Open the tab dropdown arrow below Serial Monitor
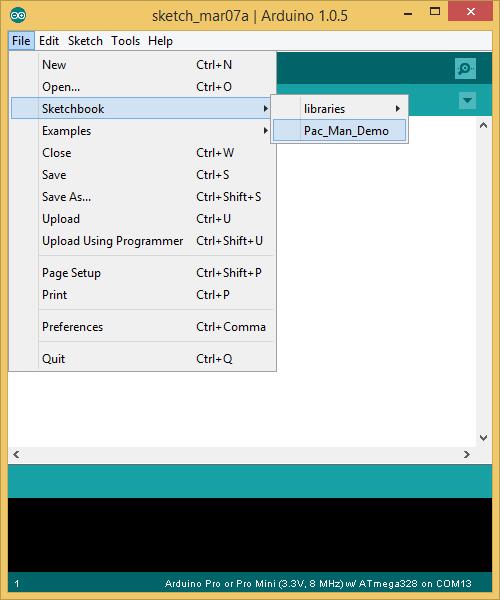 (x=467, y=100)
